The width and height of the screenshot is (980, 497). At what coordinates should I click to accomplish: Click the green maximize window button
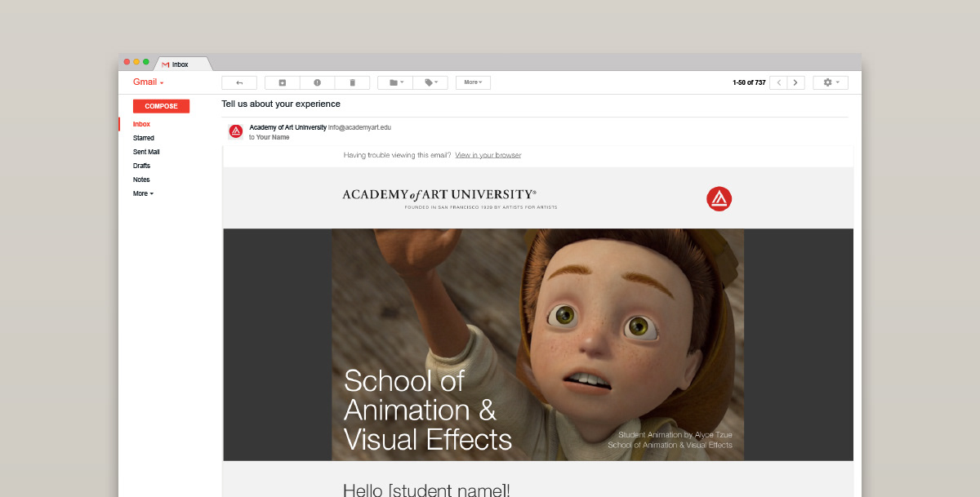click(146, 62)
